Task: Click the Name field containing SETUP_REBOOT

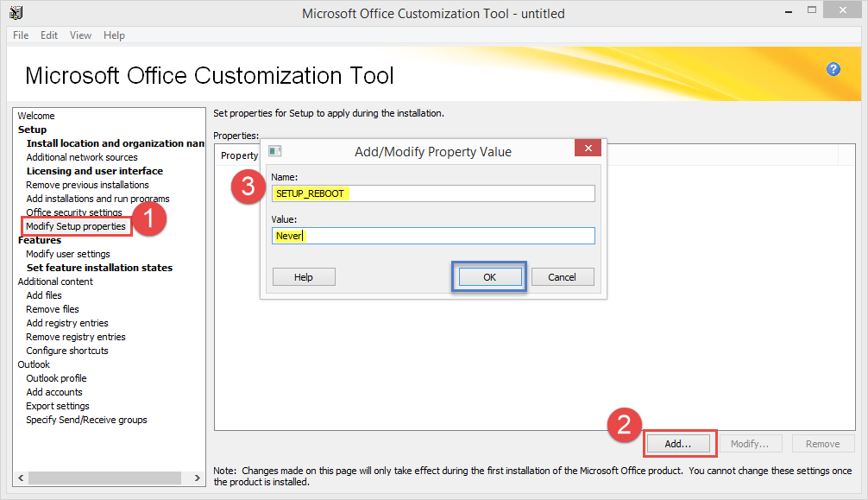Action: click(433, 193)
